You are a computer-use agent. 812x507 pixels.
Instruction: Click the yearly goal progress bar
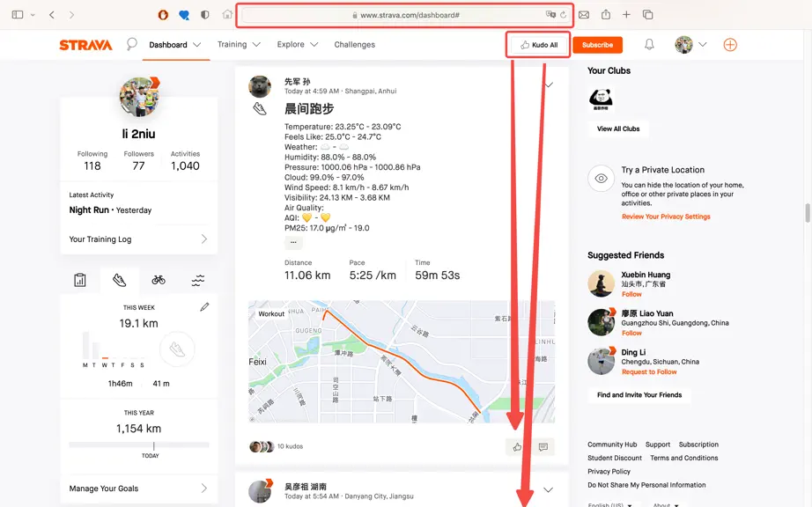tap(139, 445)
